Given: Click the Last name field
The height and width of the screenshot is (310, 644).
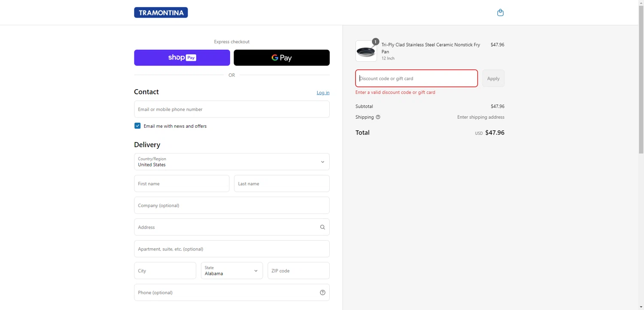Looking at the screenshot, I should tap(282, 184).
